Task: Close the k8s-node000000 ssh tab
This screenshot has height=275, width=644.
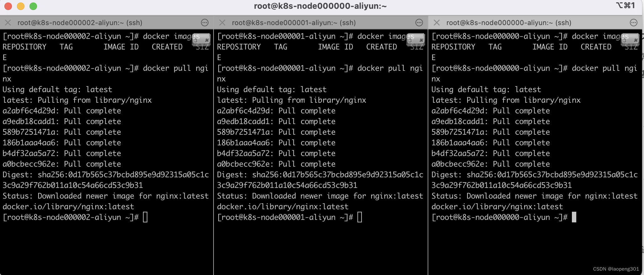Action: pos(437,23)
